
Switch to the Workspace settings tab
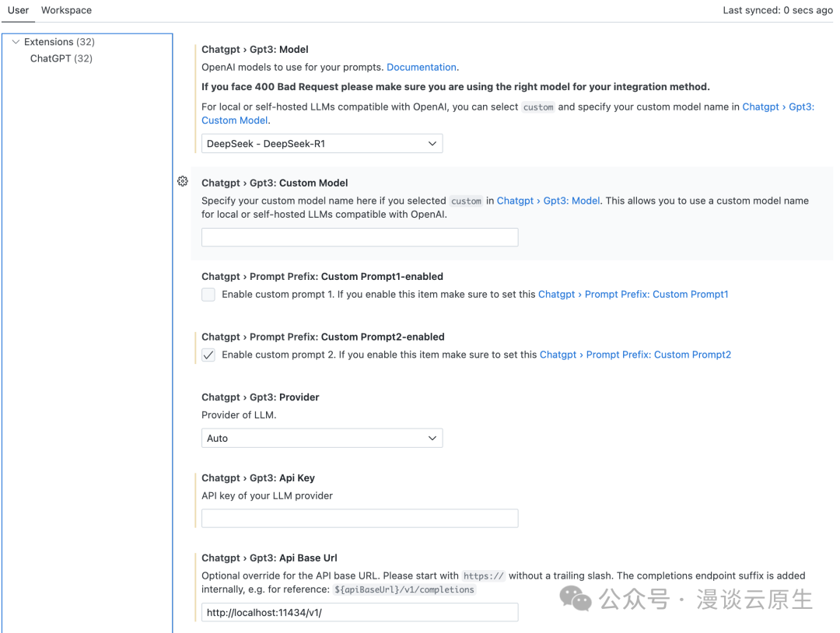[x=66, y=10]
